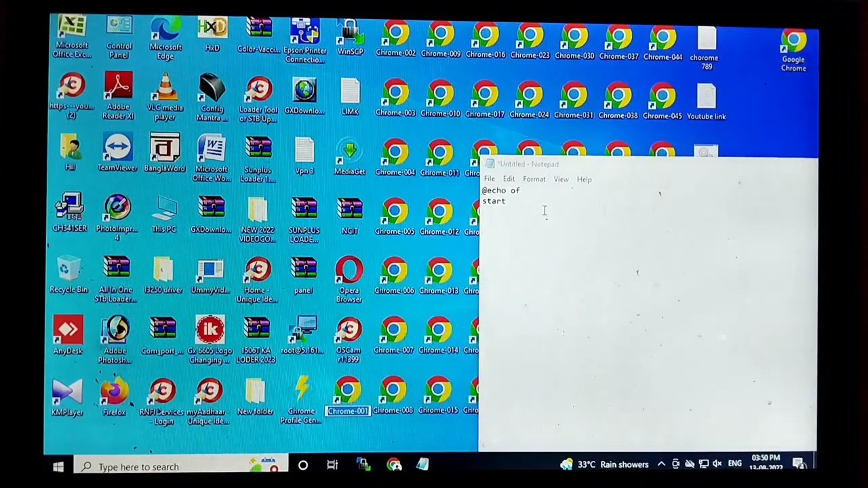Select the Config Mantra desktop icon

212,97
